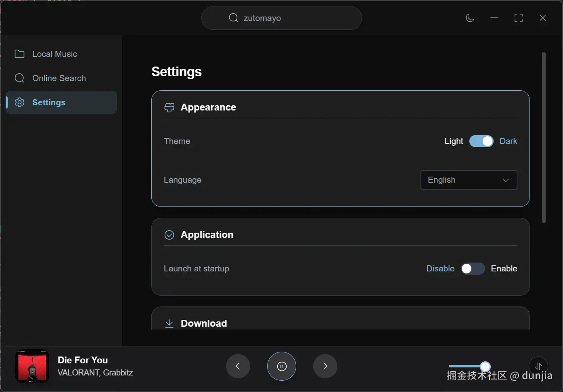Toggle the Launch at startup switch

click(x=473, y=269)
